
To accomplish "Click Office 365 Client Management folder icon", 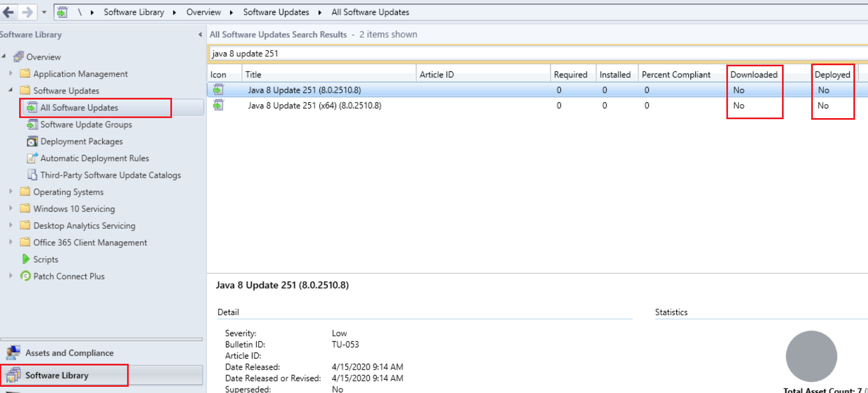I will click(25, 242).
